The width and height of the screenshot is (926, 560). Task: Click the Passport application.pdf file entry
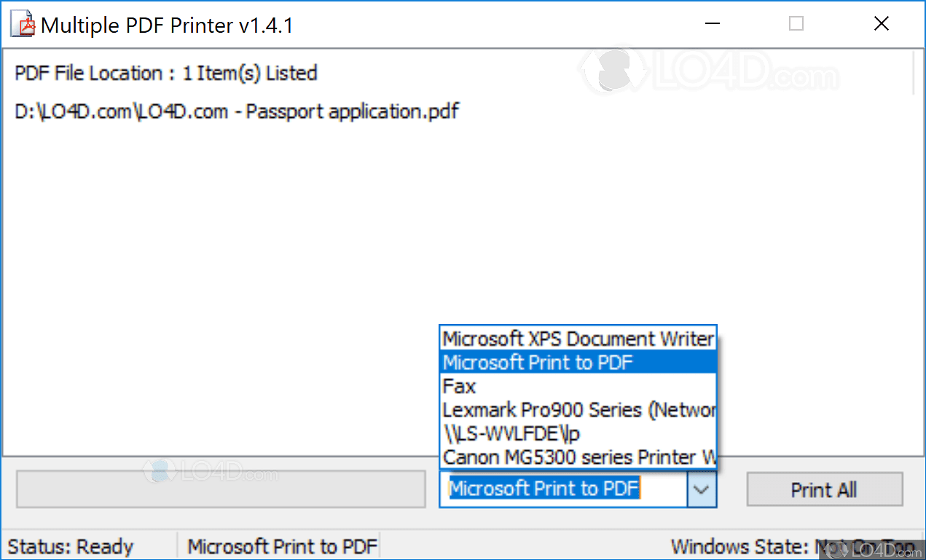click(235, 111)
